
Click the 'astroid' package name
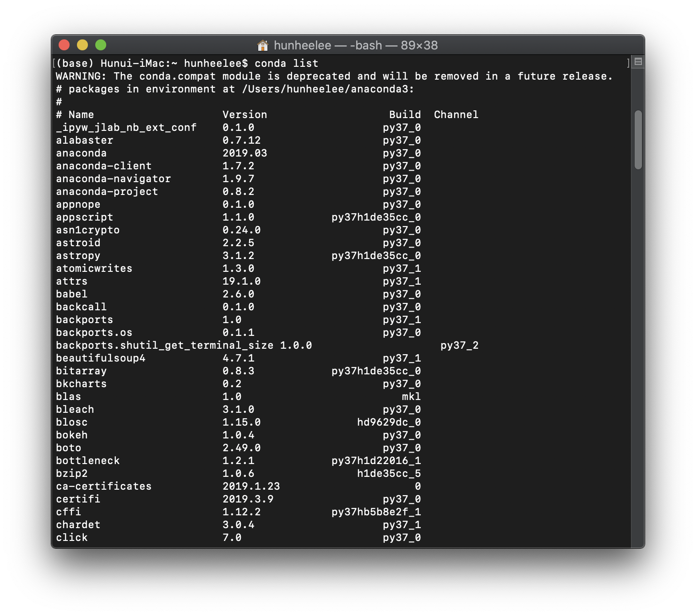coord(78,243)
